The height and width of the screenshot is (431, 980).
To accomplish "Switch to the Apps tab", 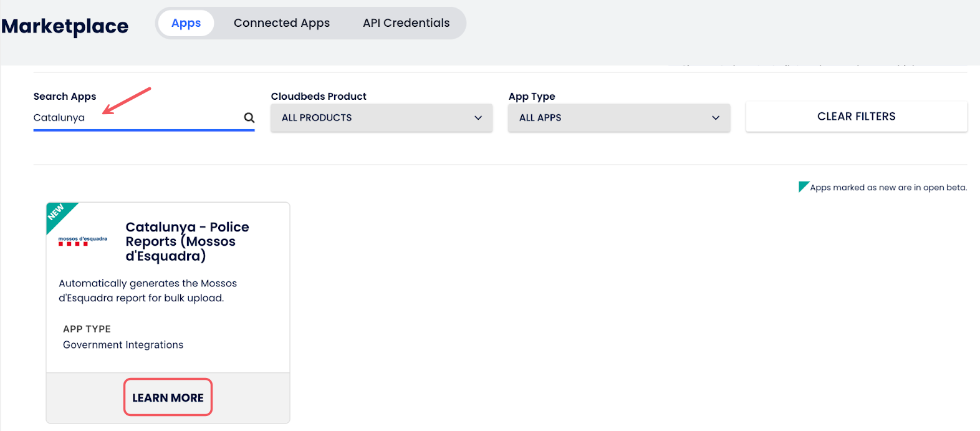I will click(x=186, y=23).
